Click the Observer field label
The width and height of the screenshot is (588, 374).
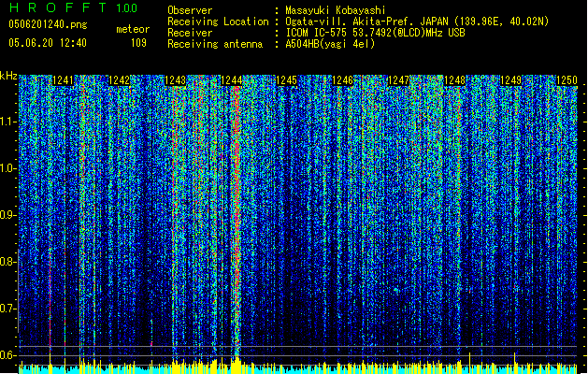click(190, 10)
